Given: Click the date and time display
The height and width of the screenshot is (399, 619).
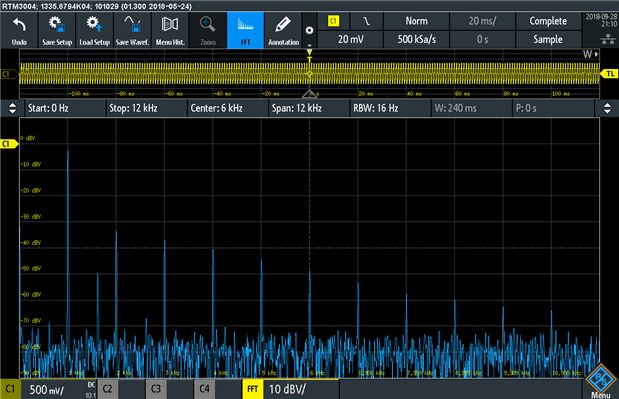Looking at the screenshot, I should [x=601, y=20].
